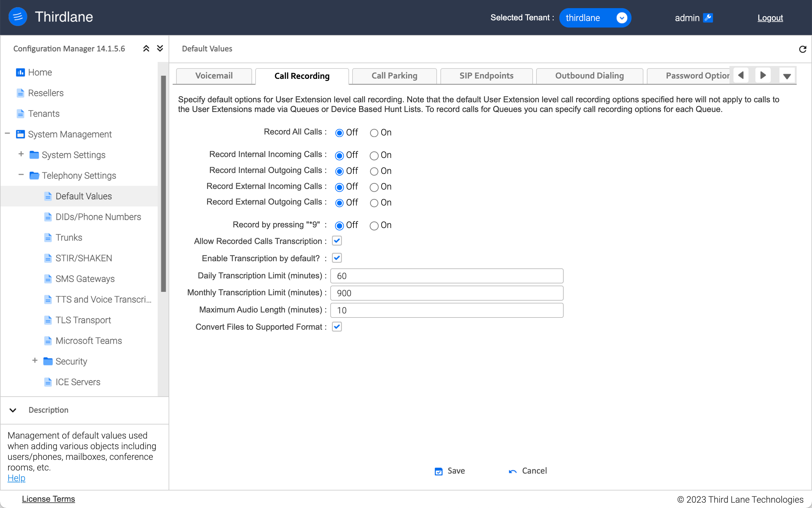Click the tenant selector dropdown icon
812x508 pixels.
(x=621, y=18)
